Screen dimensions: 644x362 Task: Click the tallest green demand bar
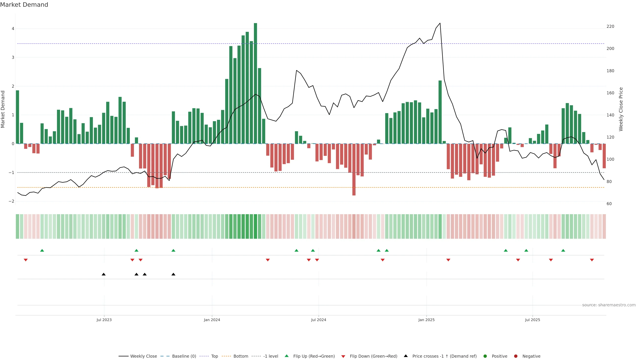[x=255, y=82]
